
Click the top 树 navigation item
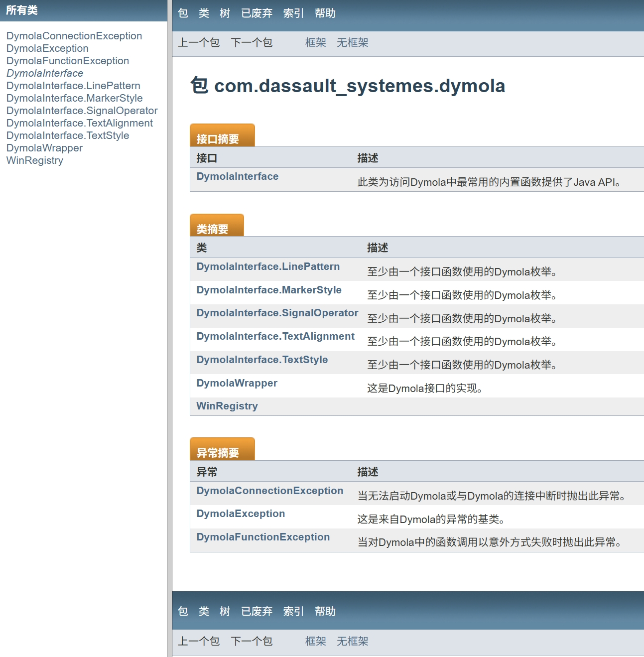pyautogui.click(x=225, y=13)
